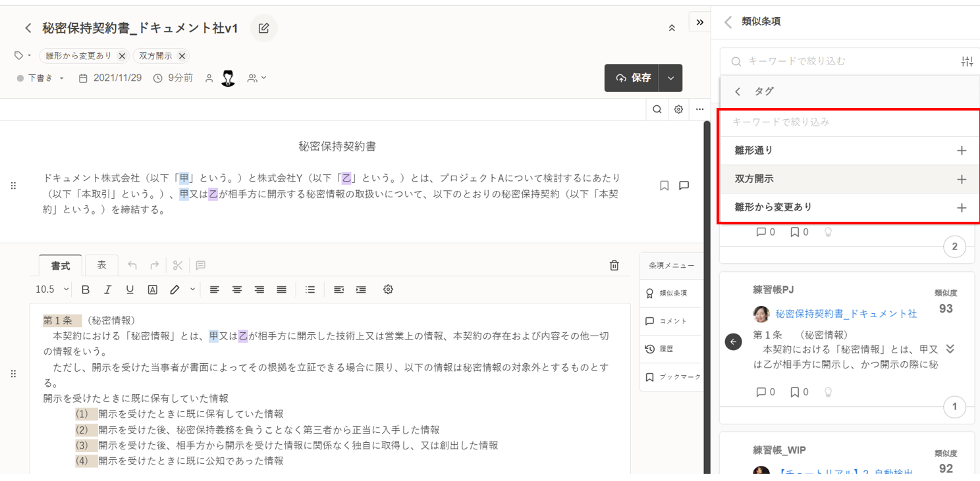Open filter options icon in 類似条項 panel
980x481 pixels.
(966, 61)
